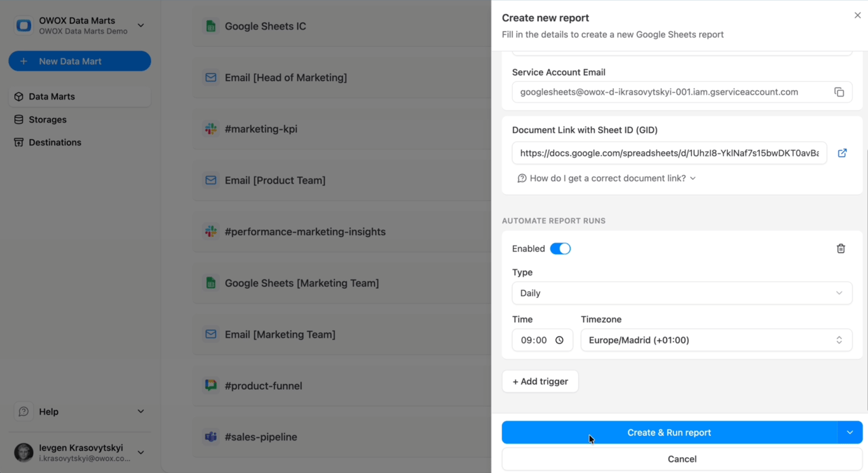
Task: Open Data Marts in the sidebar
Action: pyautogui.click(x=79, y=97)
